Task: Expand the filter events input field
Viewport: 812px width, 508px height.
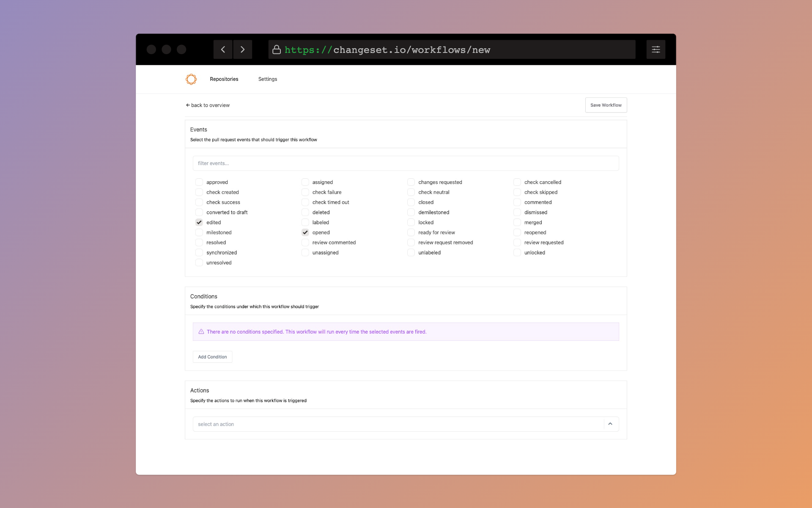Action: pos(406,163)
